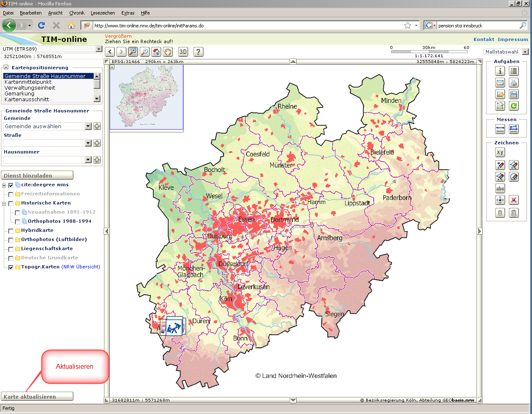Select the xy coordinate input tool

coord(500,152)
